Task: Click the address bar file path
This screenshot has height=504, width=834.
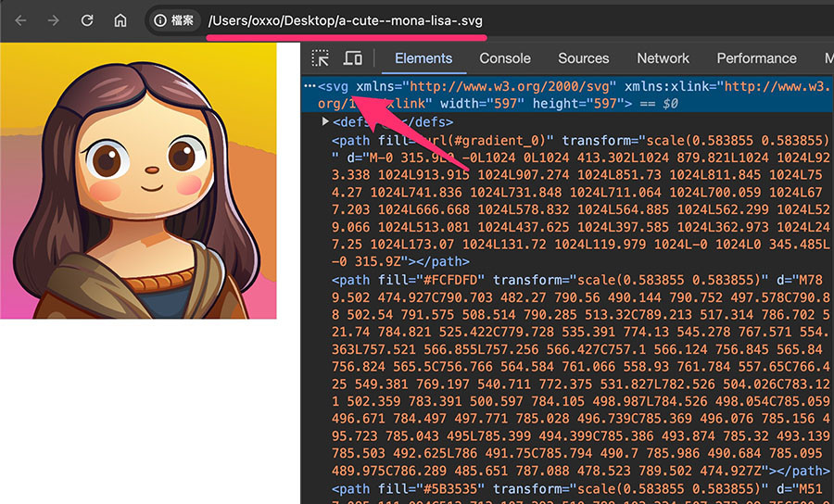Action: [346, 20]
